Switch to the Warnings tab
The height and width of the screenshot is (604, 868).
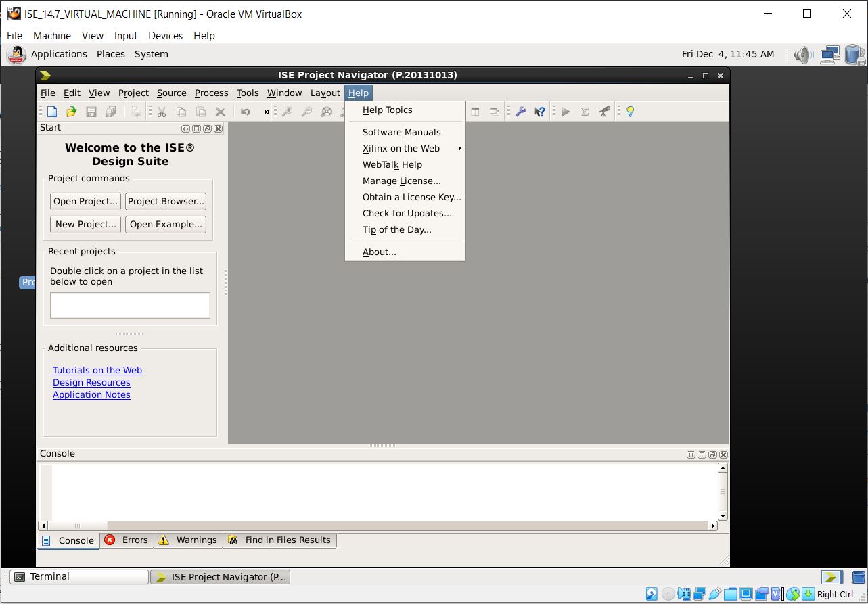(x=188, y=540)
